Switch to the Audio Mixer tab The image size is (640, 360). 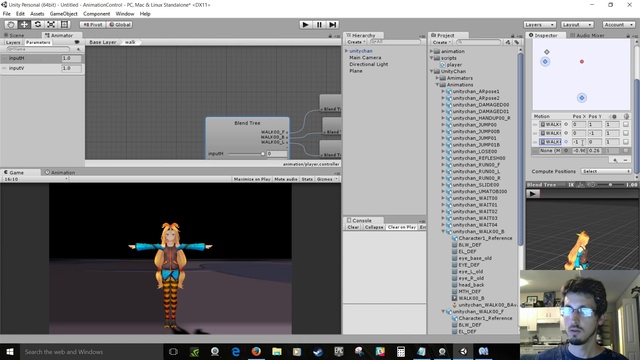coord(587,36)
